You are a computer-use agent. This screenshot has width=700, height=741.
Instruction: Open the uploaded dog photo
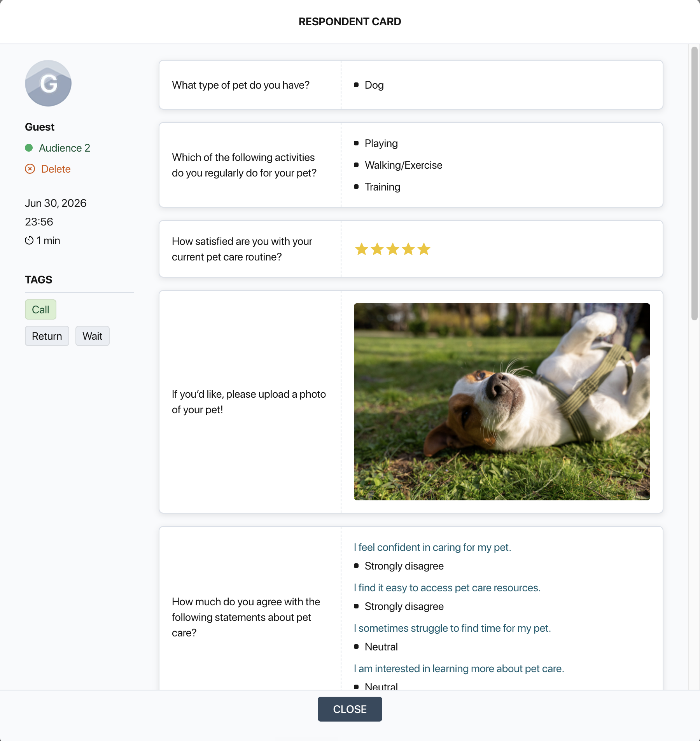[x=502, y=402]
